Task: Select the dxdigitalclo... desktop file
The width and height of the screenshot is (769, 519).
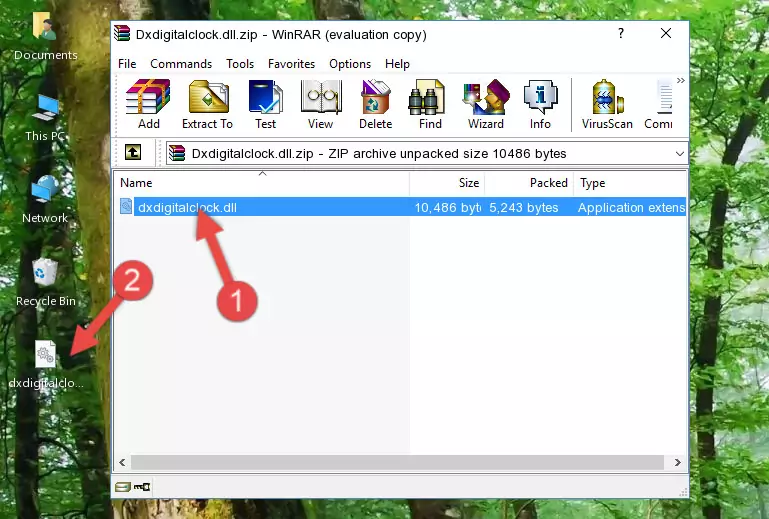Action: point(46,365)
